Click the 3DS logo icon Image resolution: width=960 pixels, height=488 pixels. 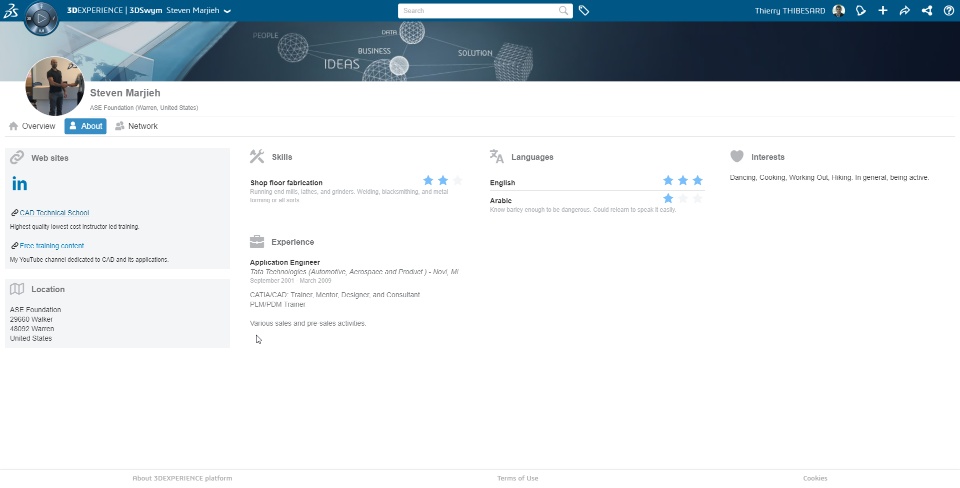(x=10, y=10)
